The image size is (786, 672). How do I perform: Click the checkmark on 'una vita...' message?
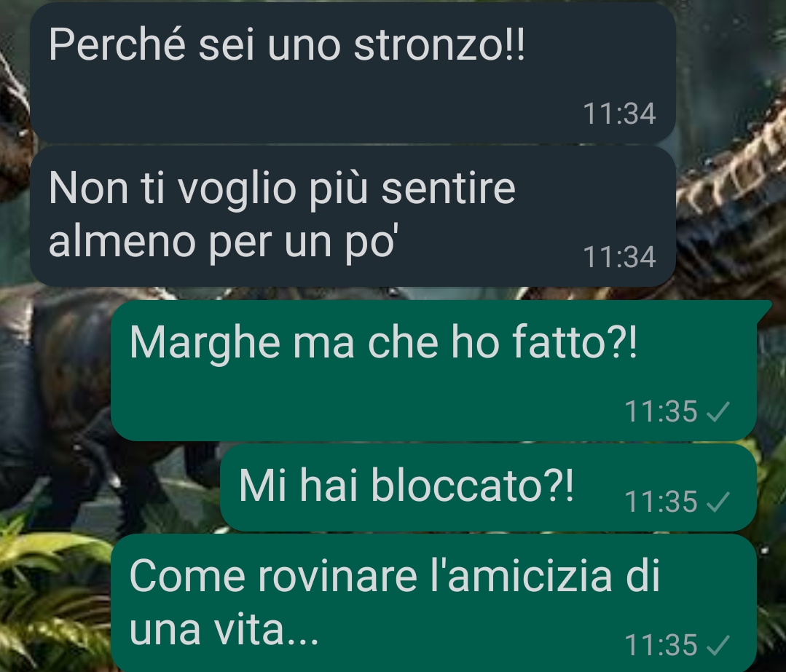718,646
